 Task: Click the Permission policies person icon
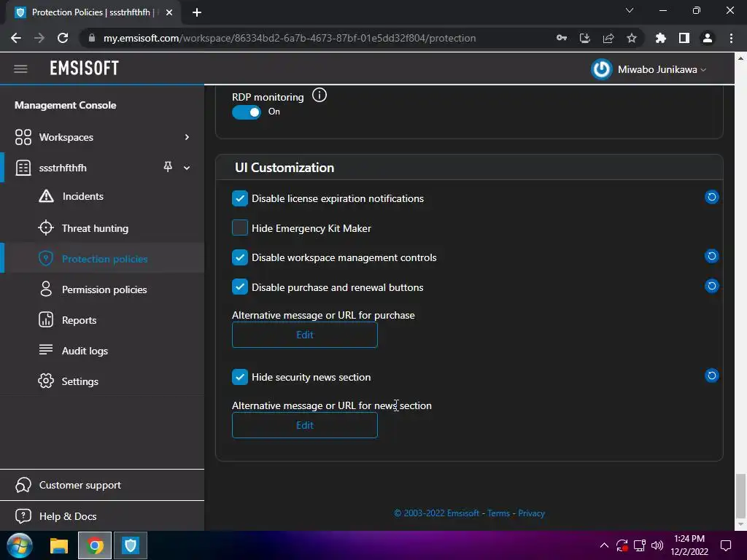click(x=46, y=289)
